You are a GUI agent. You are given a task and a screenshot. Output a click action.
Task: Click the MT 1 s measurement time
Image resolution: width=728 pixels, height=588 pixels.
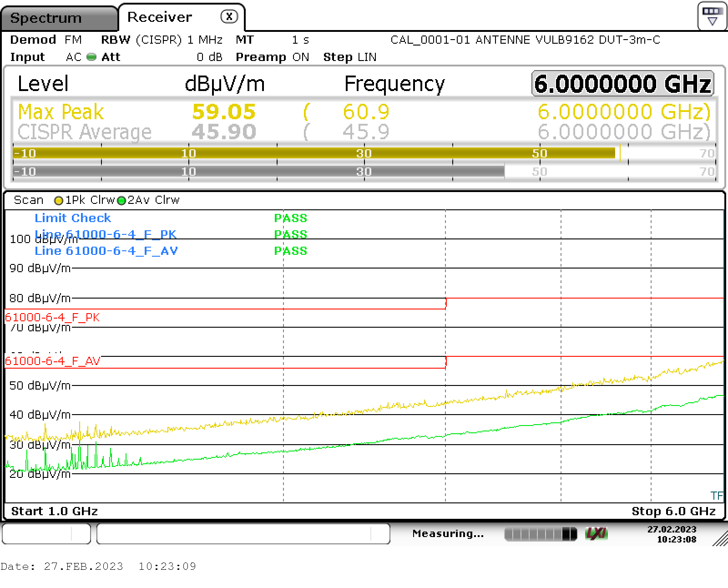point(272,40)
